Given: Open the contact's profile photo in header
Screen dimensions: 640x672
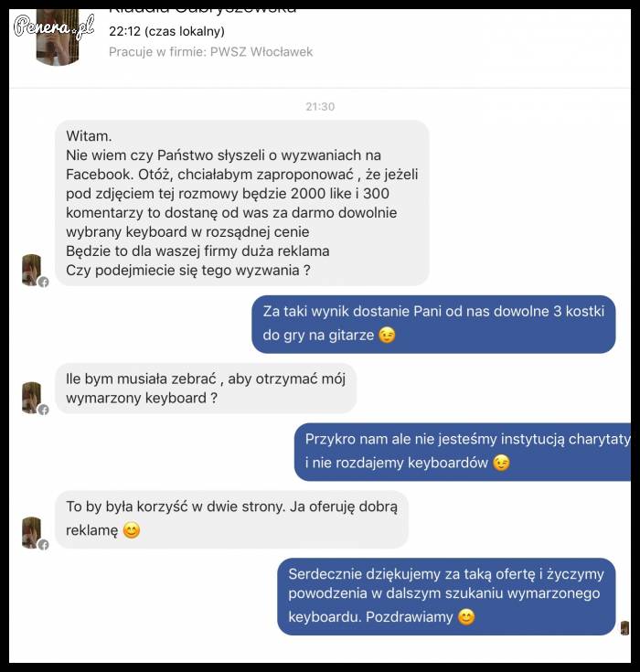Looking at the screenshot, I should pyautogui.click(x=58, y=37).
